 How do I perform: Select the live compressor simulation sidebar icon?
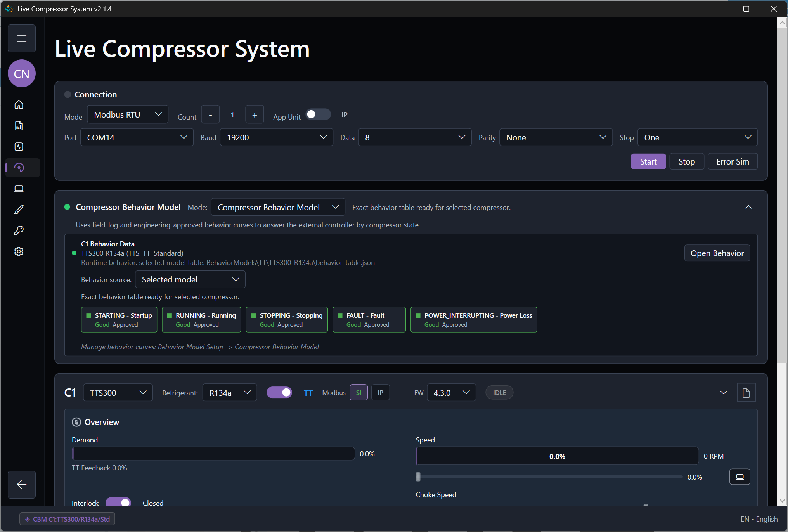tap(19, 168)
